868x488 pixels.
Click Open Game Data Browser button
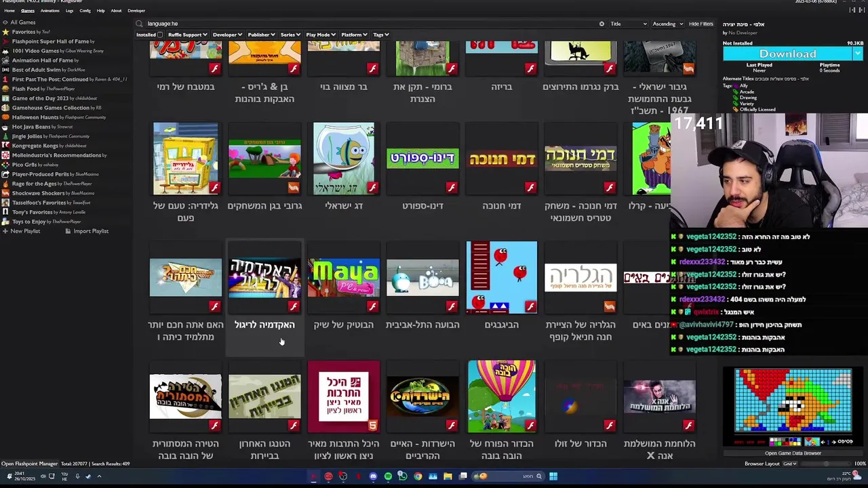[x=793, y=453]
